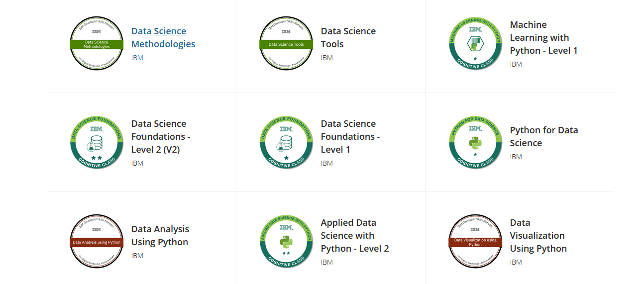Screen dimensions: 644x284
Task: Click IBM issuer label under Python for Data Science
Action: pos(516,157)
